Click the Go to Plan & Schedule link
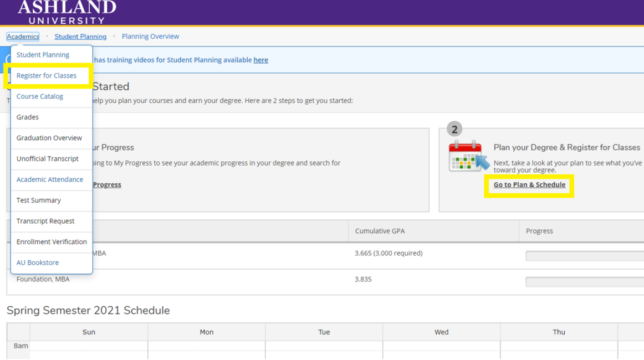This screenshot has width=644, height=360. pyautogui.click(x=529, y=185)
